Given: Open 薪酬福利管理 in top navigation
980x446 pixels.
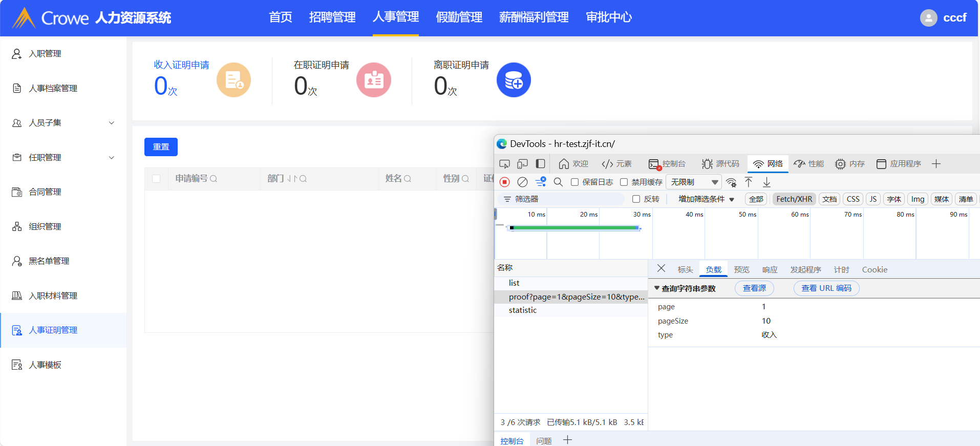Looking at the screenshot, I should coord(534,17).
